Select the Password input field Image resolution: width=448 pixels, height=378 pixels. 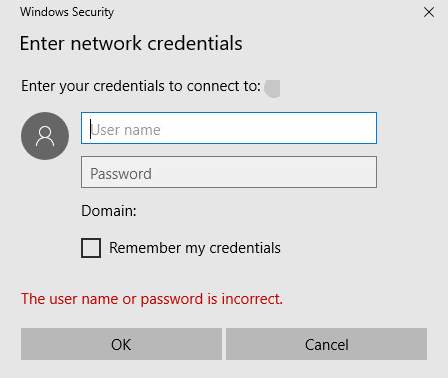(x=229, y=172)
